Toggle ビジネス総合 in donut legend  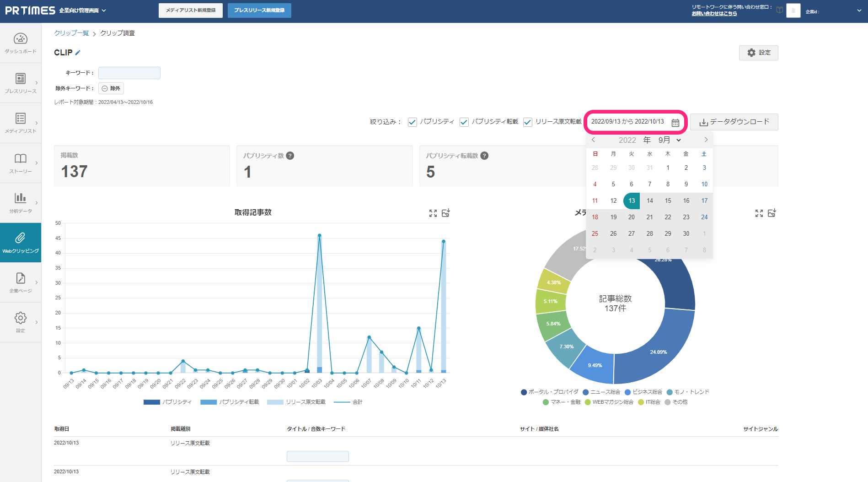point(643,392)
